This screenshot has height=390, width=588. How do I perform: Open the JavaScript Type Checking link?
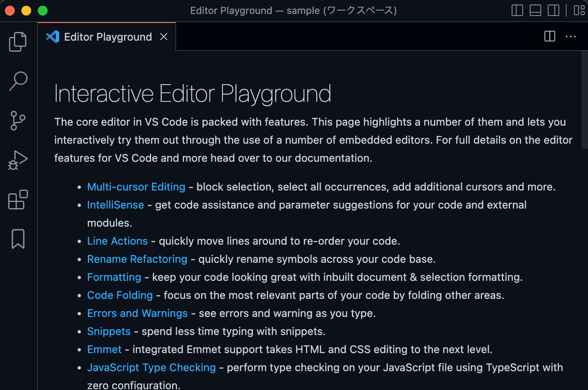(x=151, y=367)
